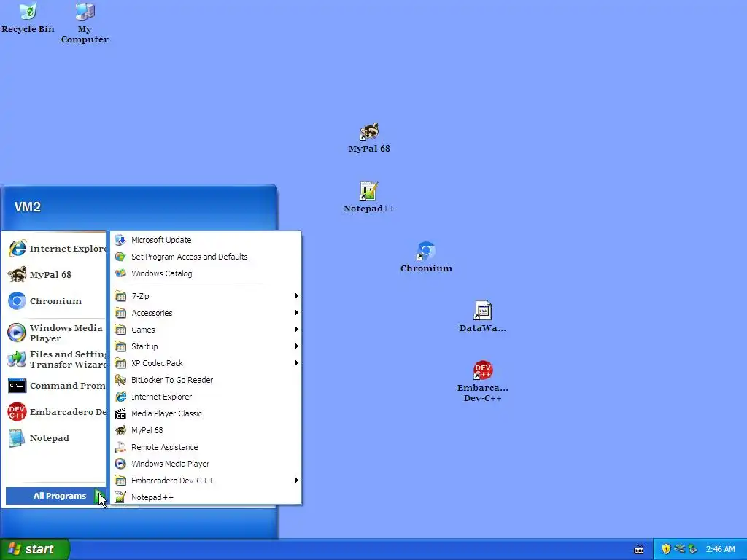Click Safely Remove Hardware tray icon

[x=693, y=549]
